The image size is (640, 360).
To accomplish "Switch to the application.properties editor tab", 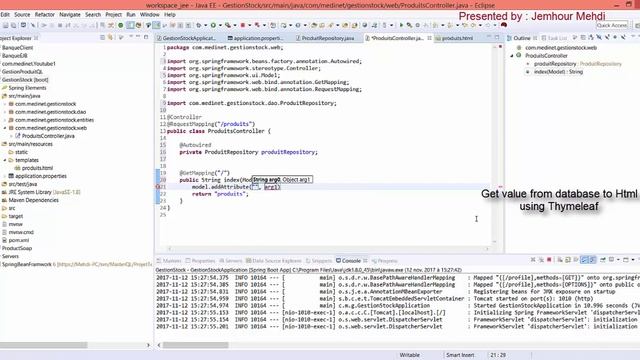I will coord(257,38).
